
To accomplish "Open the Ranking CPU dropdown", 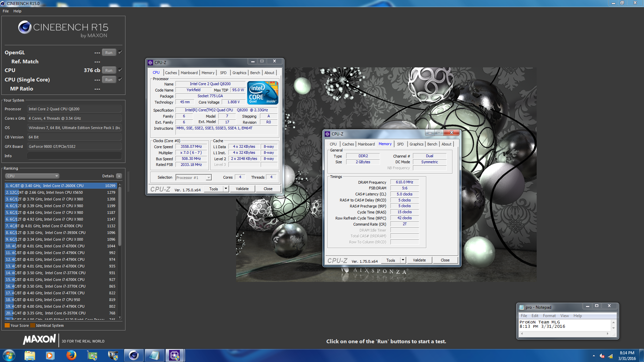I will pyautogui.click(x=32, y=176).
